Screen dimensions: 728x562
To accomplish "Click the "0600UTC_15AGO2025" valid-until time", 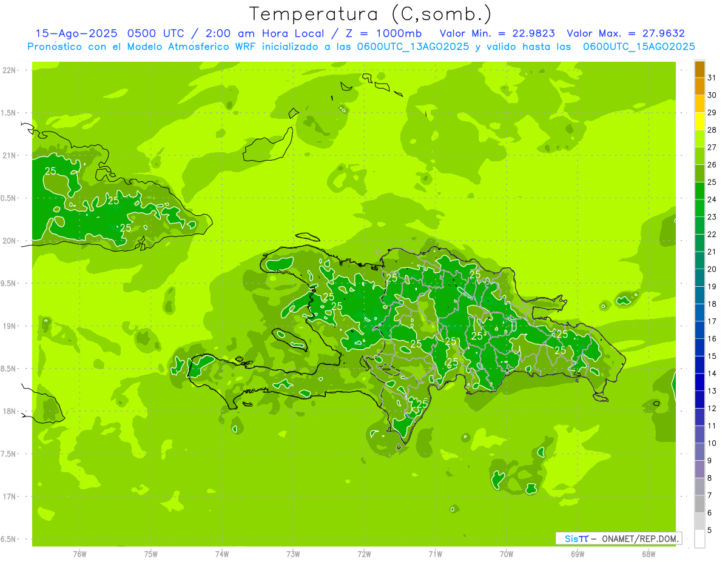I will click(639, 47).
